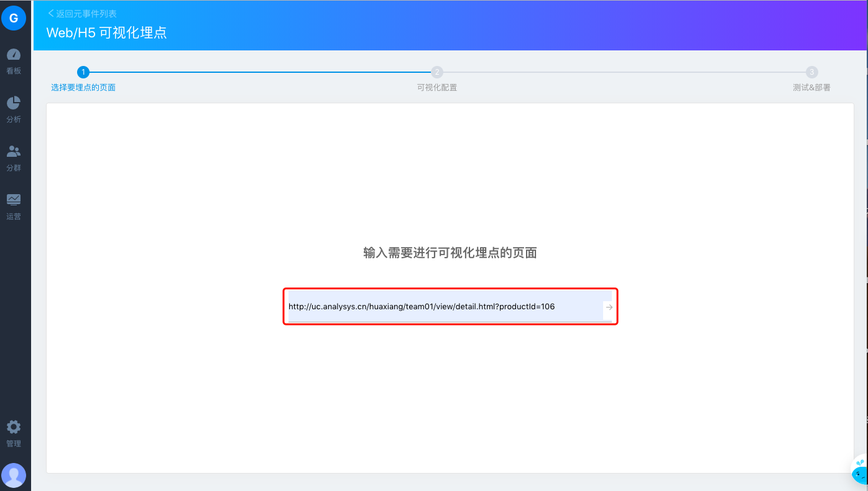The width and height of the screenshot is (868, 491).
Task: Click the whale assistant chat icon
Action: [x=859, y=471]
